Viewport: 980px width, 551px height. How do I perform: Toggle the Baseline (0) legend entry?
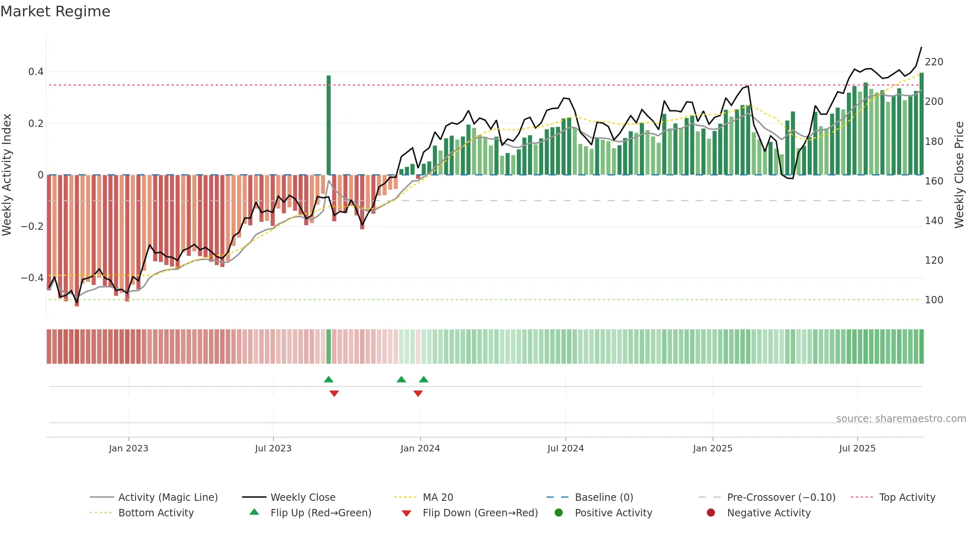pyautogui.click(x=590, y=497)
